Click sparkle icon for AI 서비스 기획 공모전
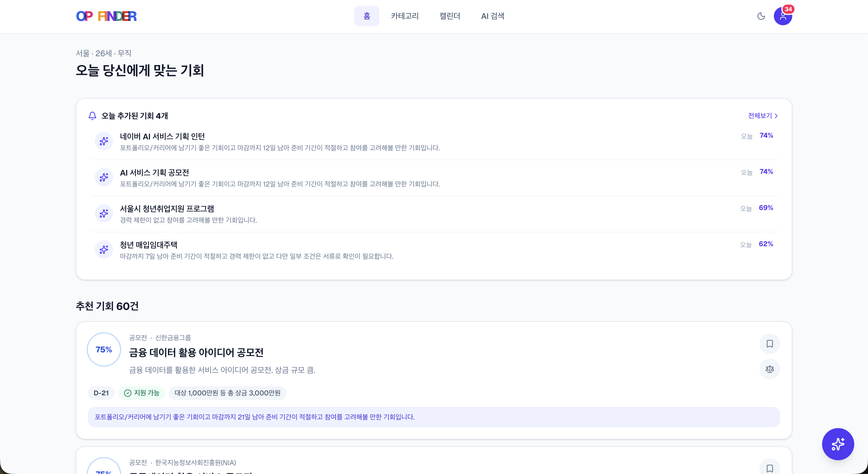 point(104,177)
